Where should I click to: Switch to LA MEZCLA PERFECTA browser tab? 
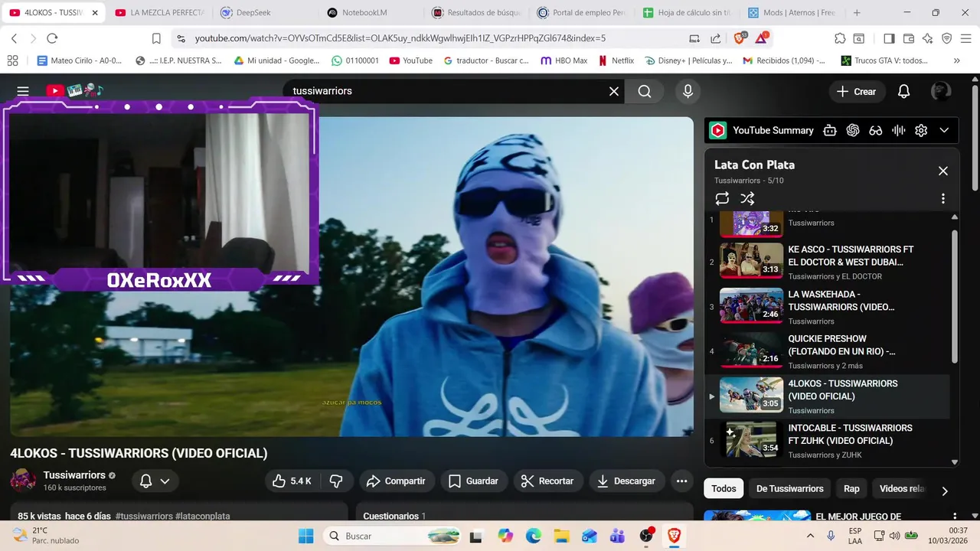coord(159,13)
